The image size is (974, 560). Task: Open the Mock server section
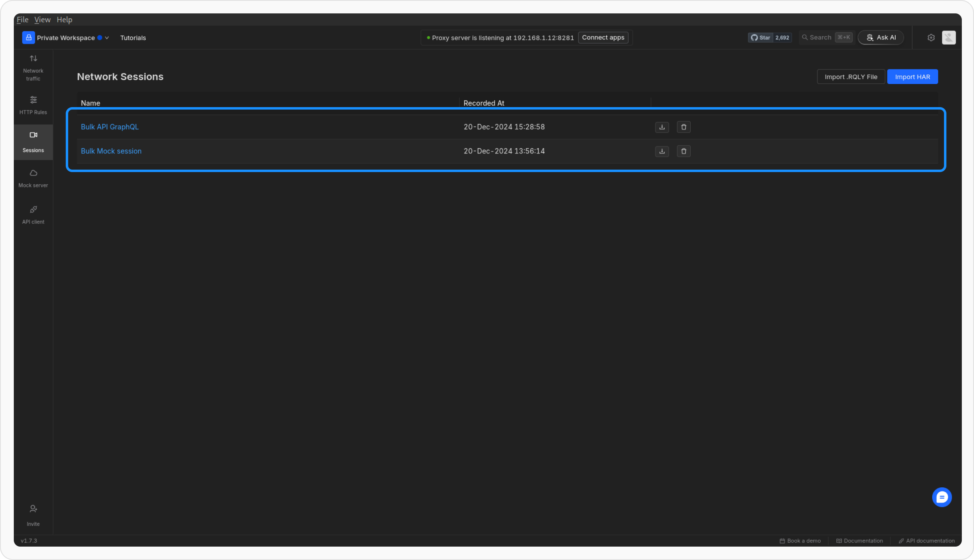[33, 178]
